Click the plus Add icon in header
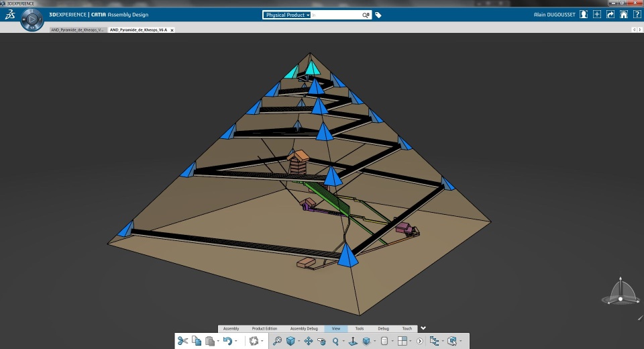The image size is (644, 349). [597, 14]
